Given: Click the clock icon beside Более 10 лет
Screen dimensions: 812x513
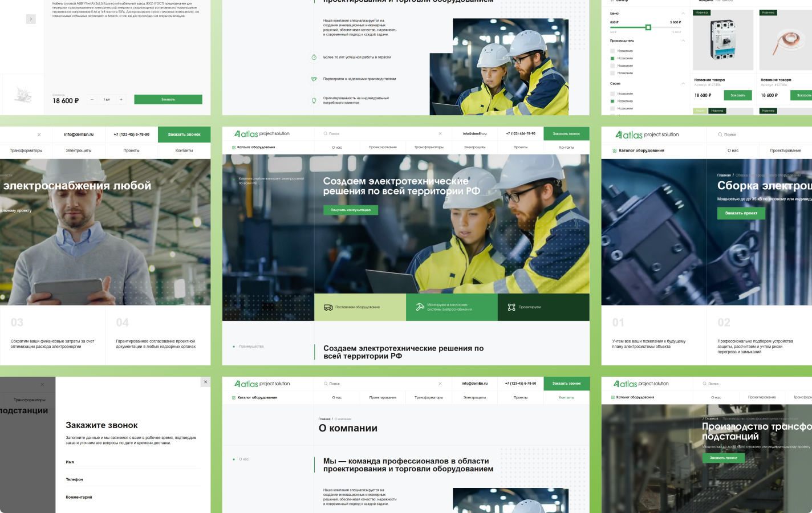Looking at the screenshot, I should [314, 57].
